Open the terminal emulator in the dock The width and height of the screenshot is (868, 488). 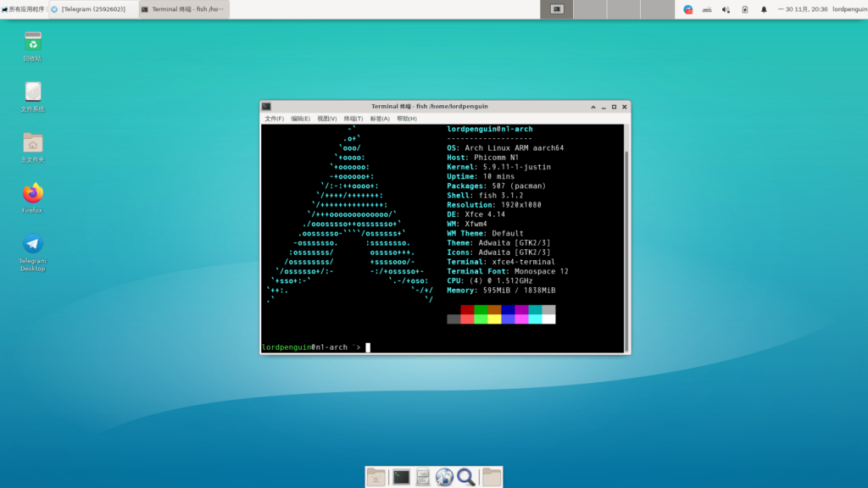[401, 477]
